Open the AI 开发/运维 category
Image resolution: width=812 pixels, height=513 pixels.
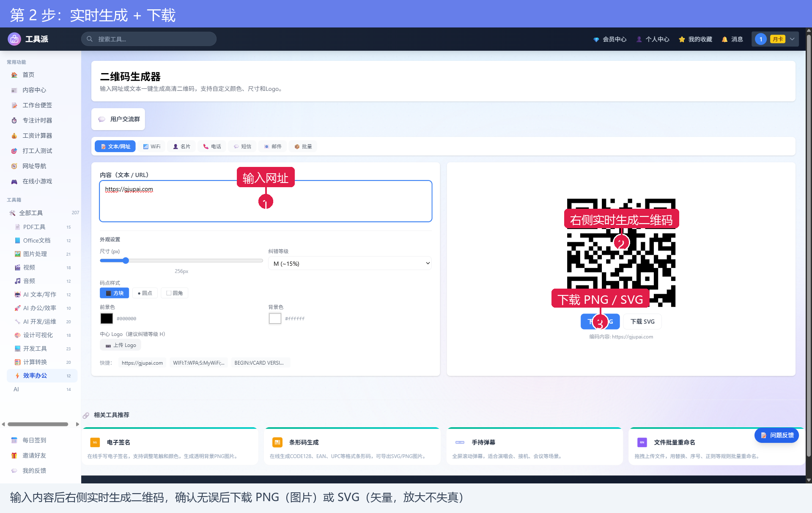click(x=42, y=322)
